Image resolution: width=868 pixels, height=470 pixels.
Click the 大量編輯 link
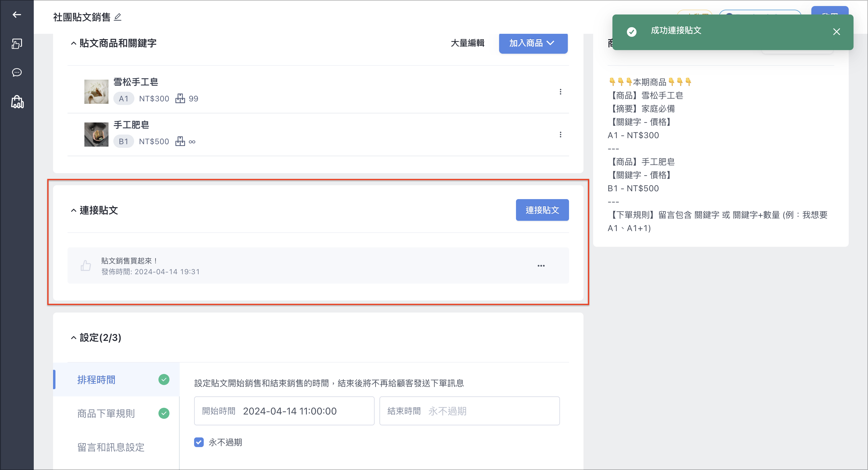point(467,43)
